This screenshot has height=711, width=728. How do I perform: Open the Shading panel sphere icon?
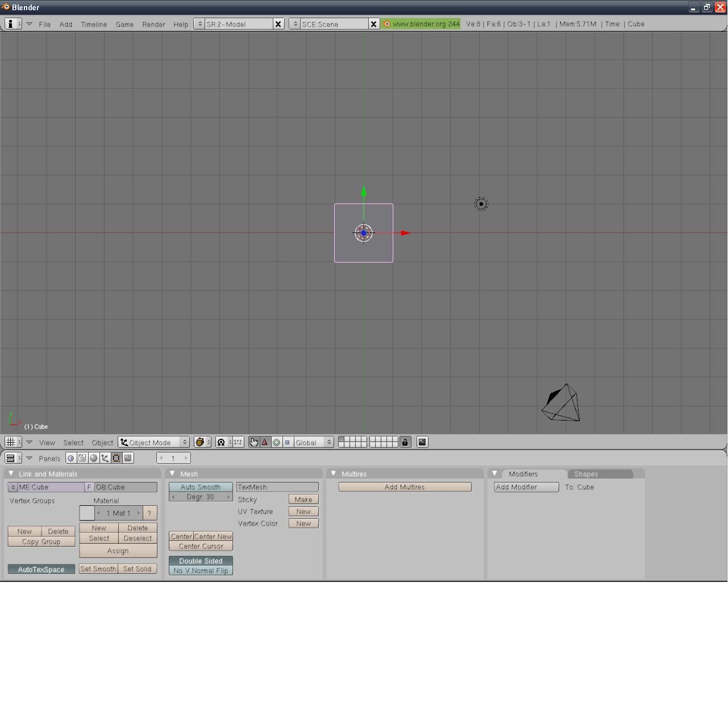94,458
